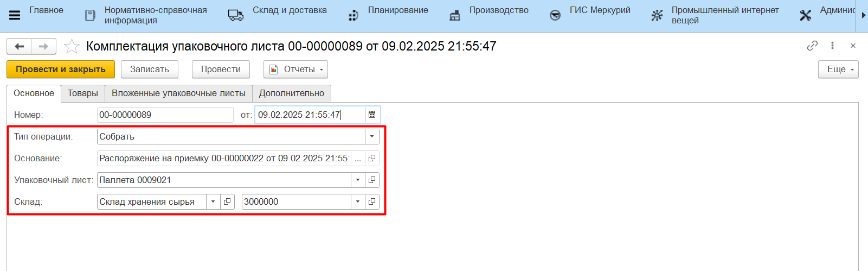Viewport: 868px width, 271px height.
Task: Go forward with the right arrow
Action: click(x=44, y=47)
